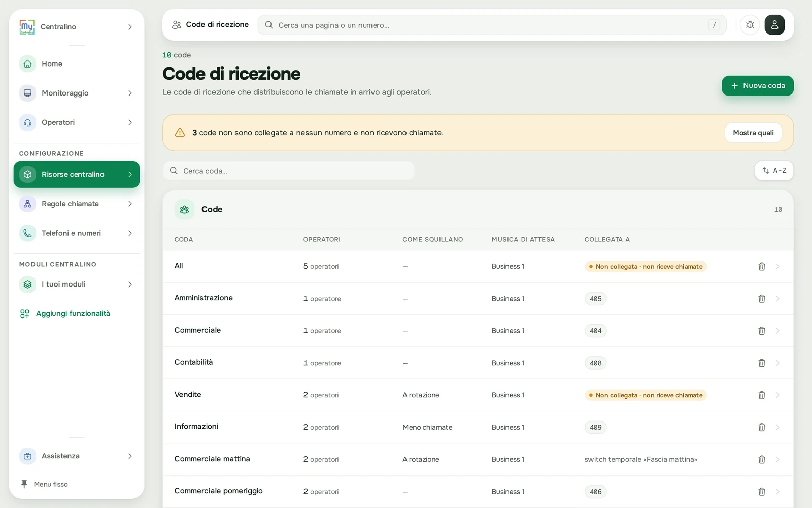Click switch temporale «Fascia mattina» text
Screen dimensions: 812x508
[640, 459]
